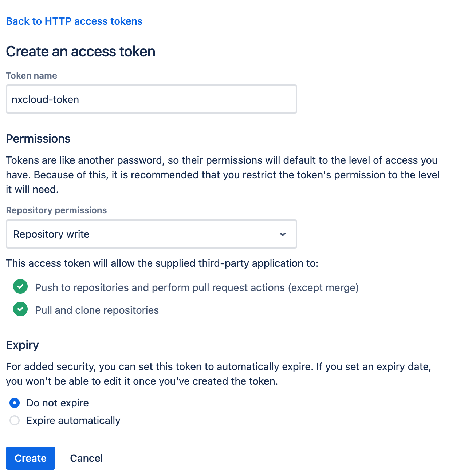Click Cancel to discard the token
Screen dimensions: 464x476
pyautogui.click(x=86, y=458)
